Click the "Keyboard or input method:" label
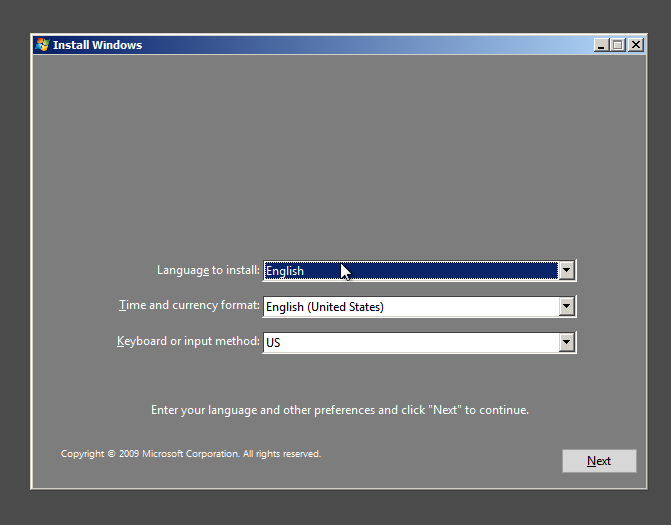 (188, 341)
